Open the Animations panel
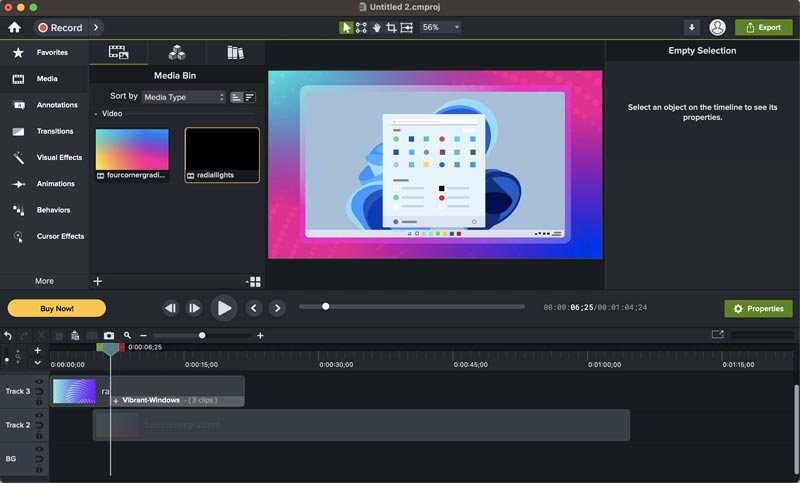800x483 pixels. 44,184
